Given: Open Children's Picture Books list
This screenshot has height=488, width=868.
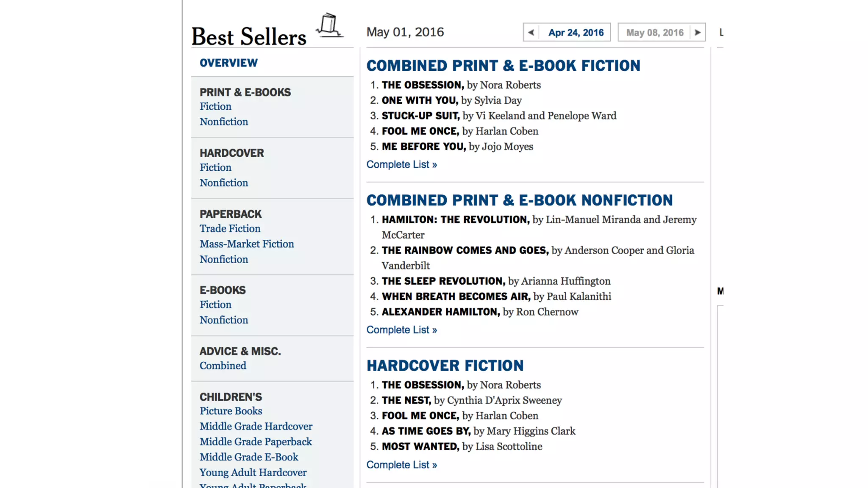Looking at the screenshot, I should tap(231, 411).
